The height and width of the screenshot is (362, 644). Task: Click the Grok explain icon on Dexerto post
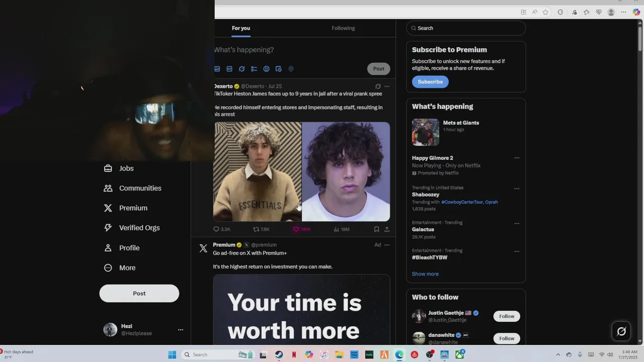tap(378, 86)
